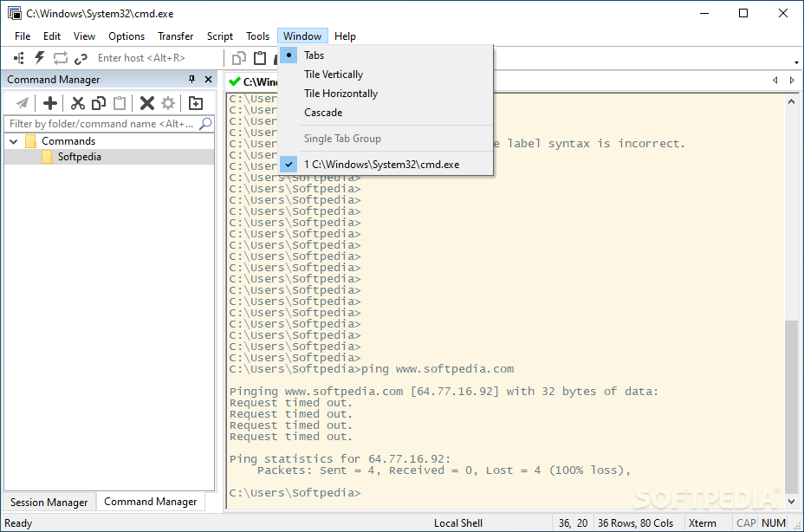The height and width of the screenshot is (532, 804).
Task: Open Properties gear icon in Command Manager
Action: (168, 103)
